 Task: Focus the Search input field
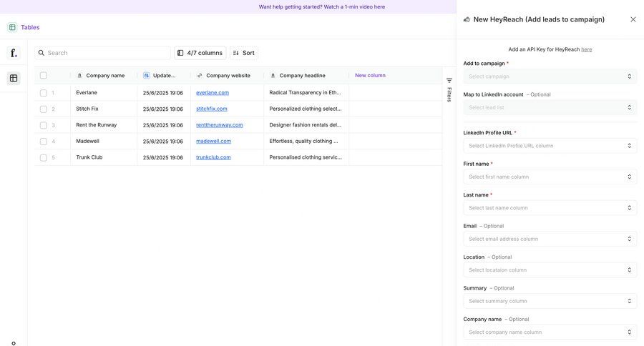(x=102, y=53)
